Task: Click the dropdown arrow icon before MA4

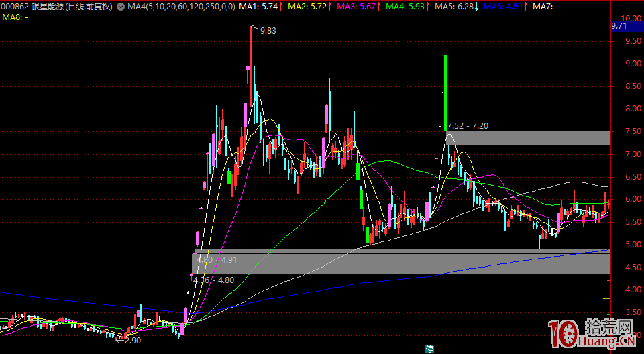Action: click(120, 7)
